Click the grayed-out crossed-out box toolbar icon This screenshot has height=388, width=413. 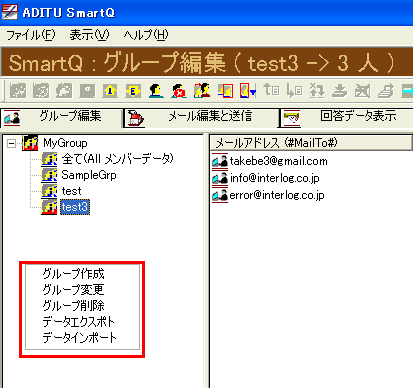pos(363,91)
